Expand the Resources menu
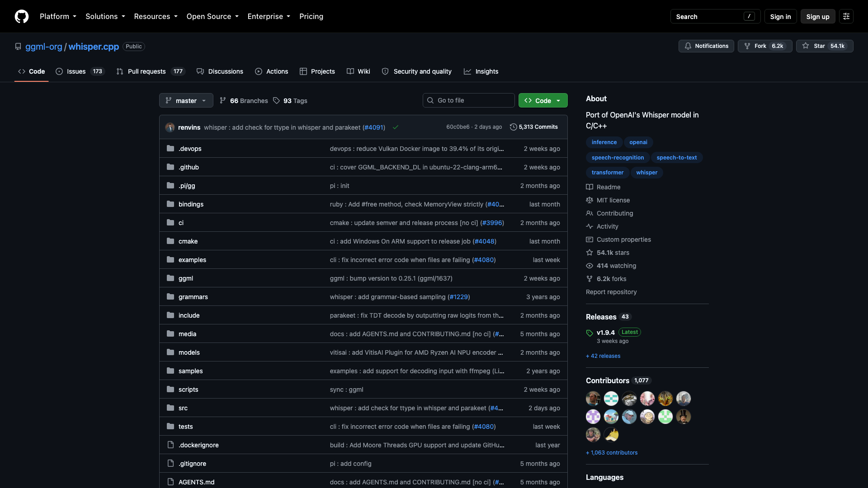 (156, 16)
